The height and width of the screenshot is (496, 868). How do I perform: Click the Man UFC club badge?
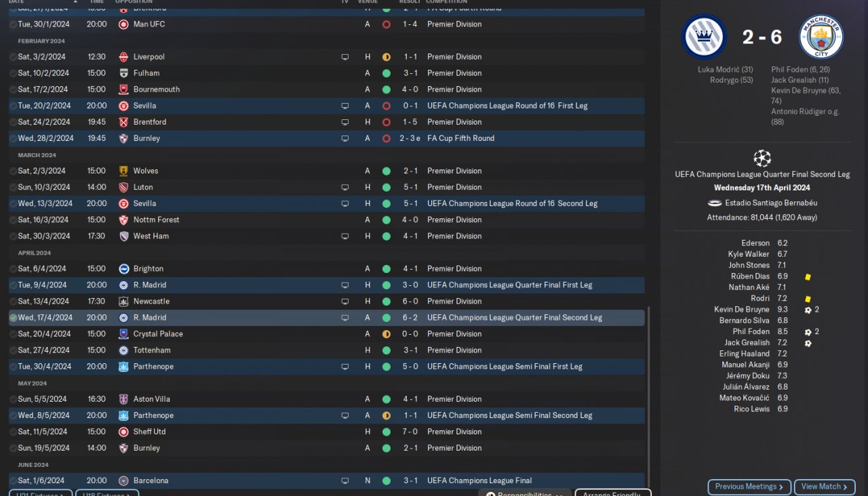pyautogui.click(x=123, y=24)
